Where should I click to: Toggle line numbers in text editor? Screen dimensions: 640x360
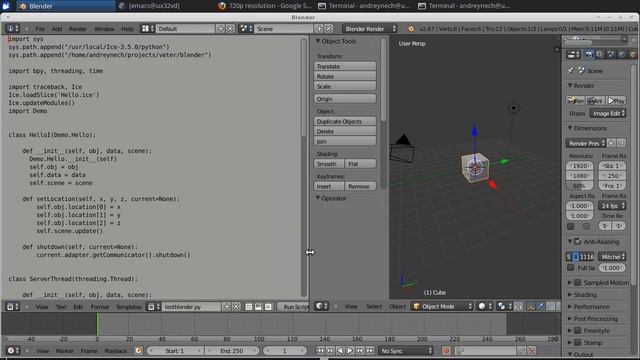point(249,307)
